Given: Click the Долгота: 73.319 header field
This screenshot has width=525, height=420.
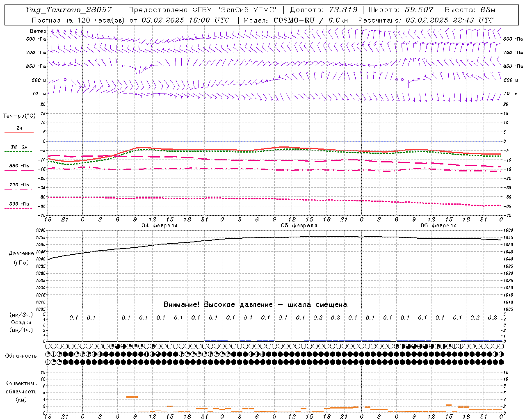Looking at the screenshot, I should [324, 10].
